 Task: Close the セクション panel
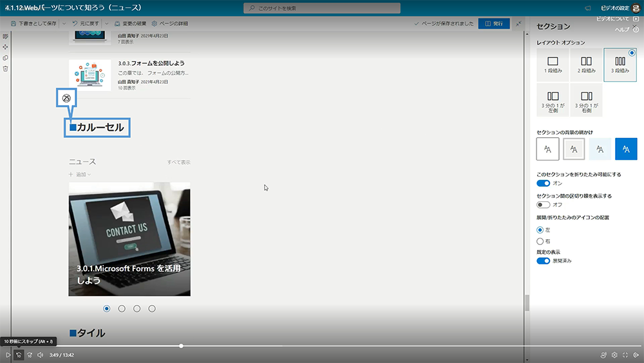coord(635,26)
